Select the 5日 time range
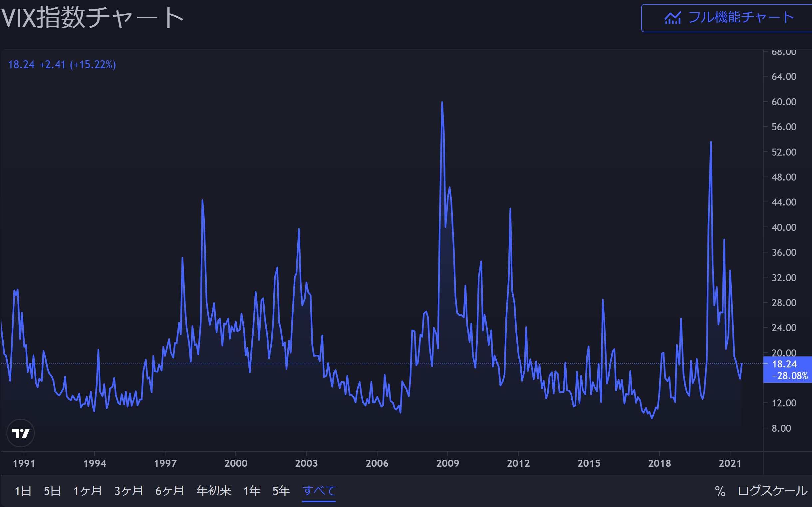 (x=52, y=491)
